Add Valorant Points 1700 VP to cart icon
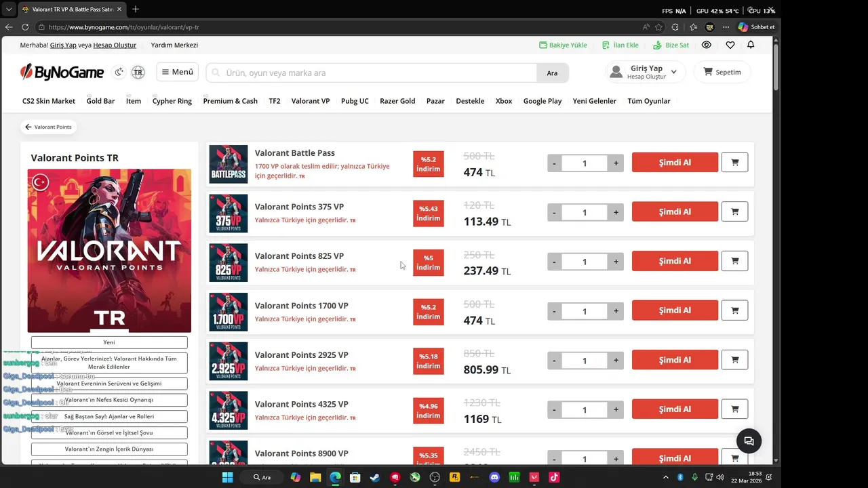Screen dimensions: 868x488 pyautogui.click(x=734, y=310)
